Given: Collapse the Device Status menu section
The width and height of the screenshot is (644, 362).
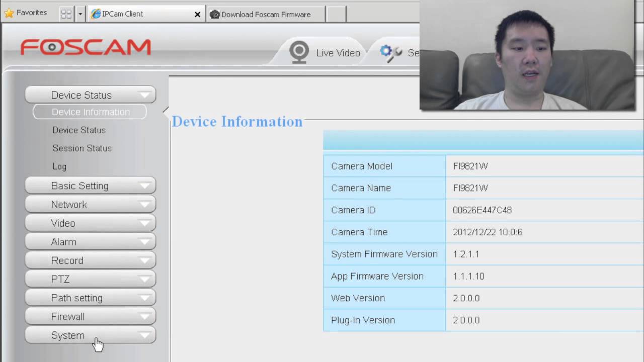Looking at the screenshot, I should coord(91,95).
